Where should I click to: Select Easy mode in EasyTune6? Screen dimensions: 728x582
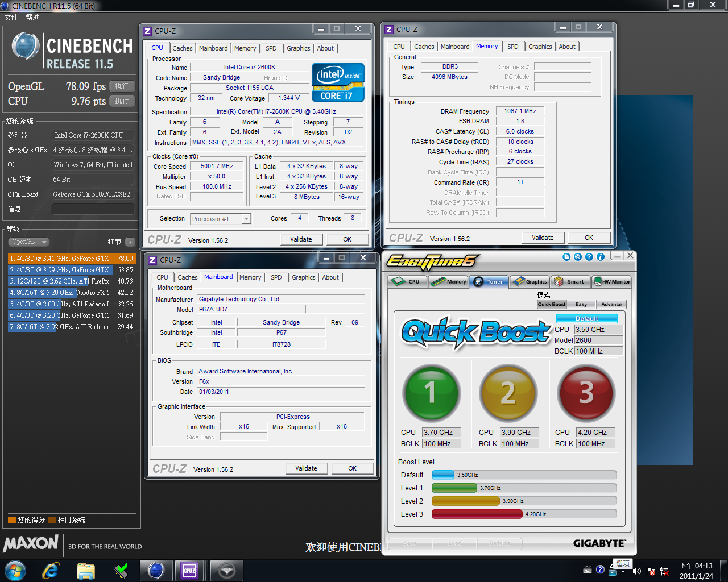pos(581,304)
